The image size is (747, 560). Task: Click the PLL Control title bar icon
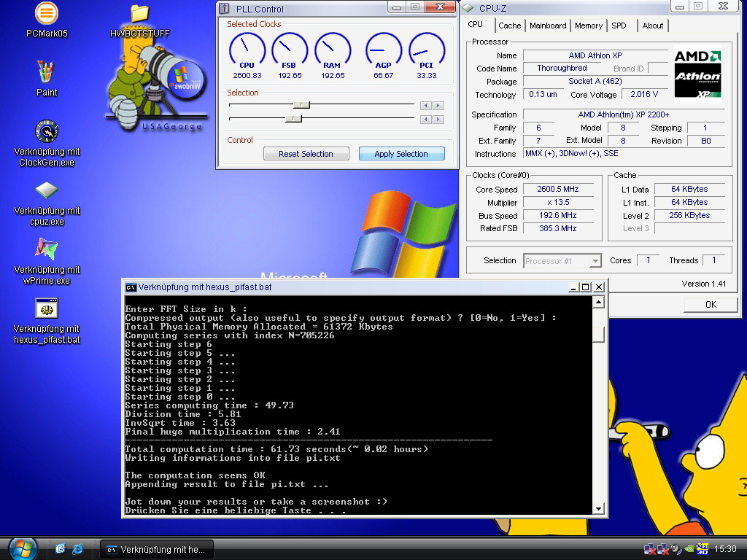[x=225, y=8]
